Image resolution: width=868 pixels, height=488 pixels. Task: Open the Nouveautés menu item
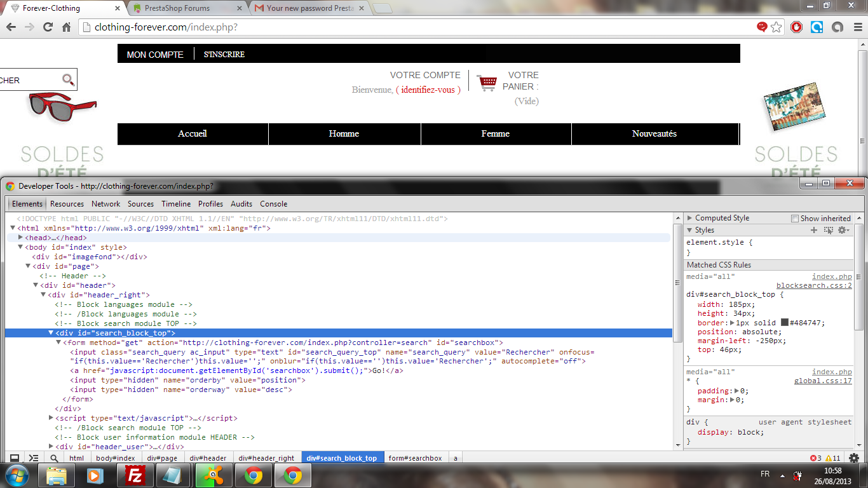click(654, 134)
